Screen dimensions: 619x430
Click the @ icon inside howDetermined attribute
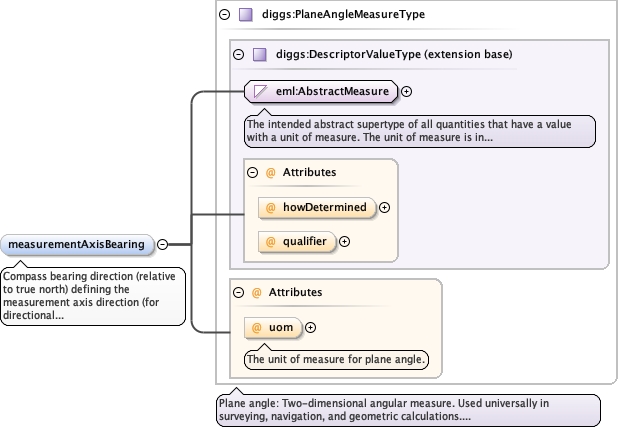click(271, 208)
